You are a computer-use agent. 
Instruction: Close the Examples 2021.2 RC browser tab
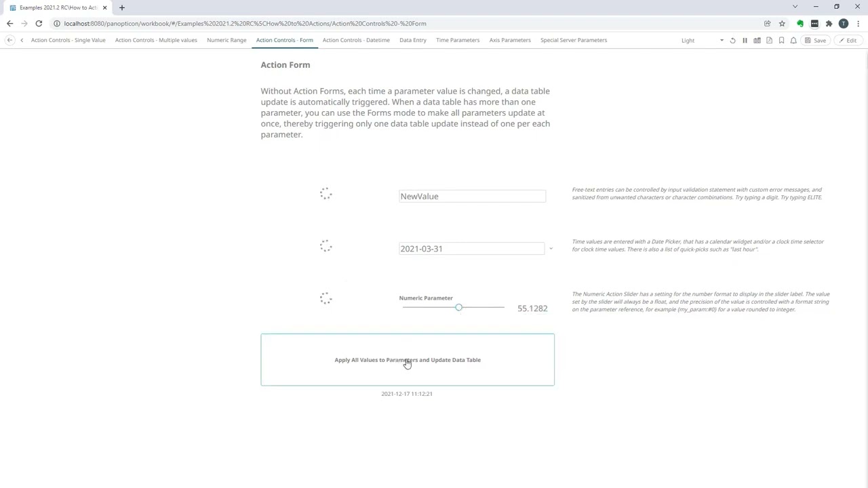point(104,7)
